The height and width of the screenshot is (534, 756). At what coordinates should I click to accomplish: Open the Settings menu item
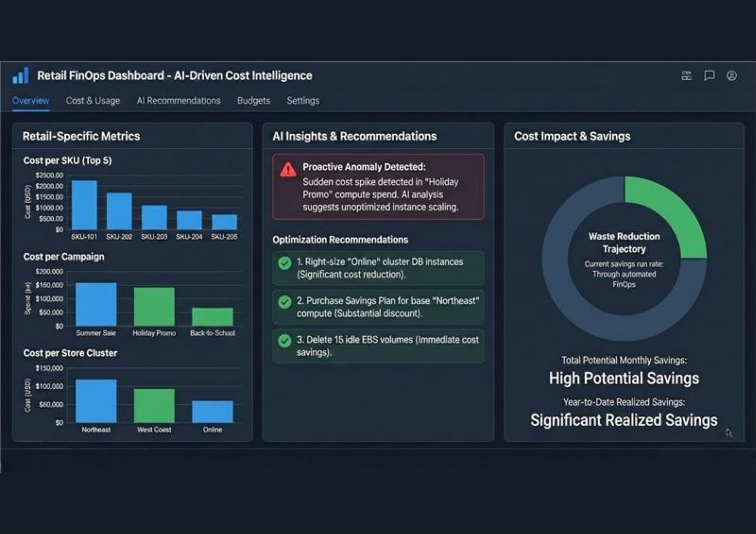(x=302, y=101)
